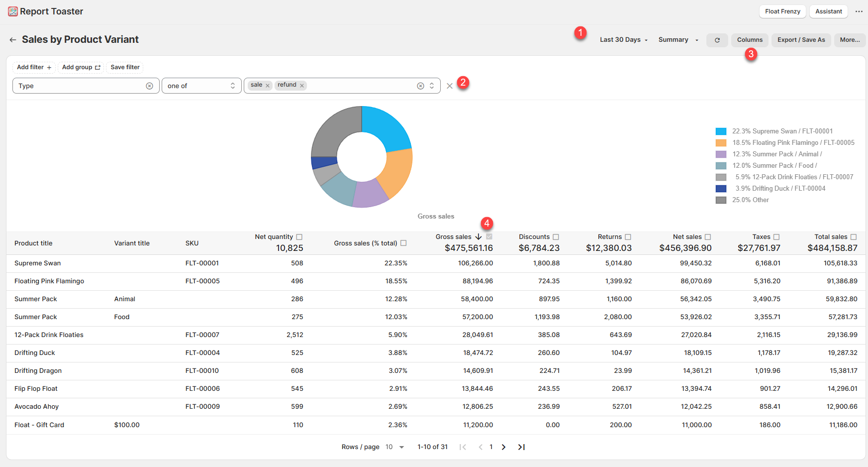Open the Export / Save As menu
This screenshot has width=868, height=467.
point(801,40)
